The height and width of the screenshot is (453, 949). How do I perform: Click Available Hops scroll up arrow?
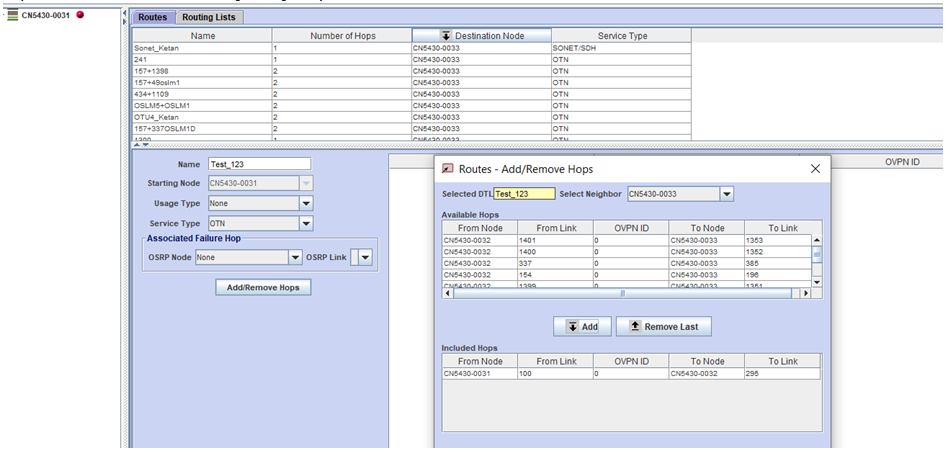(817, 240)
